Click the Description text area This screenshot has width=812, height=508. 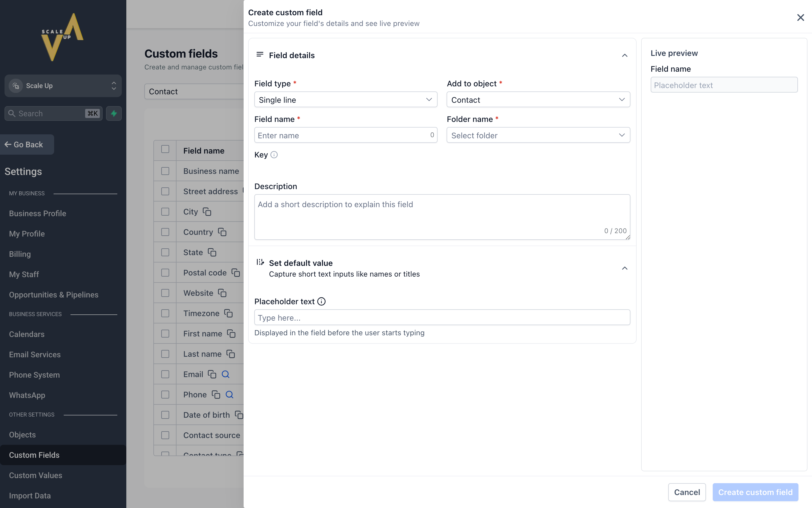(442, 217)
